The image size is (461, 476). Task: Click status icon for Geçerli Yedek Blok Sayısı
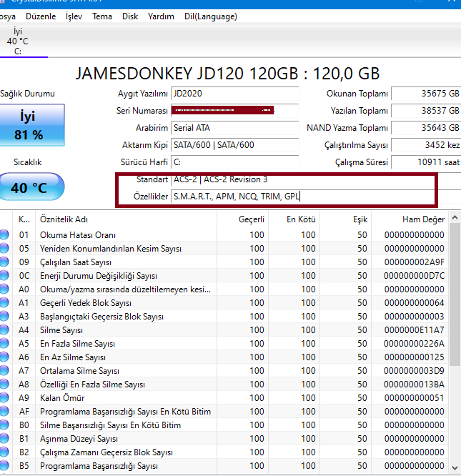4,302
